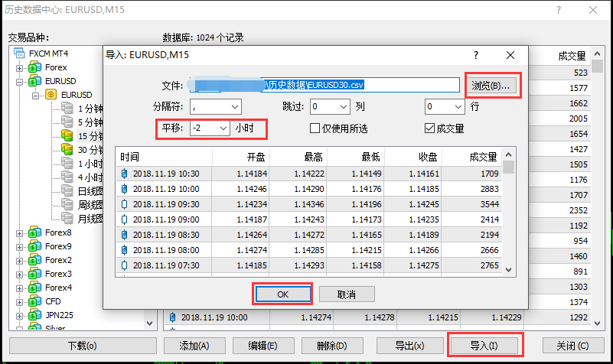
Task: Click the 1-minute timeframe database icon
Action: pyautogui.click(x=67, y=109)
